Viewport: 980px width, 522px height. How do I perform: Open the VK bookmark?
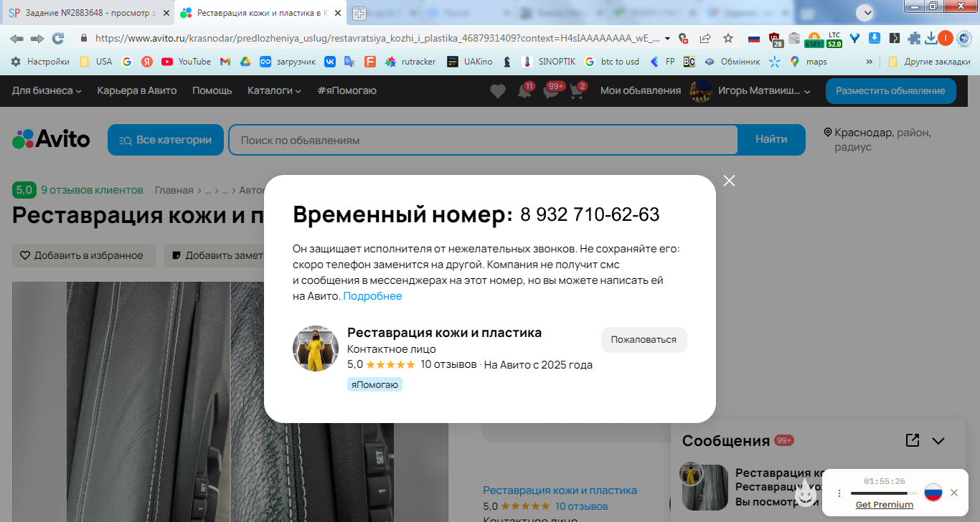point(330,62)
